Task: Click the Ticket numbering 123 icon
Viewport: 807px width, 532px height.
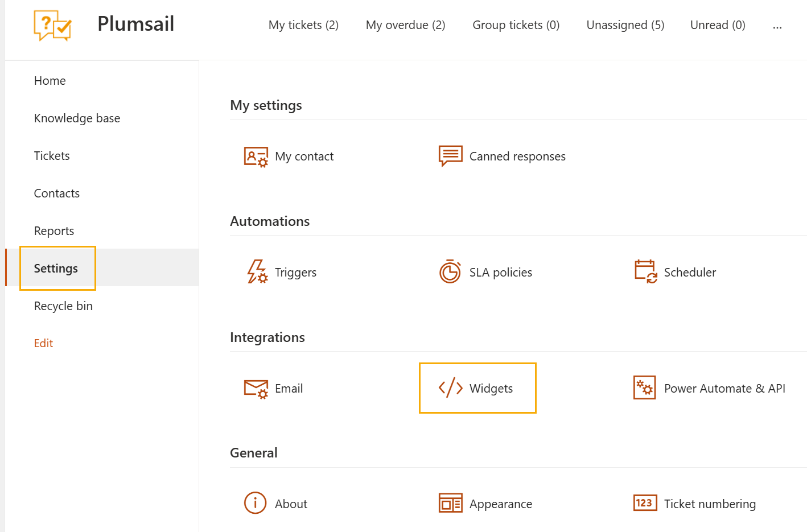Action: (x=645, y=503)
